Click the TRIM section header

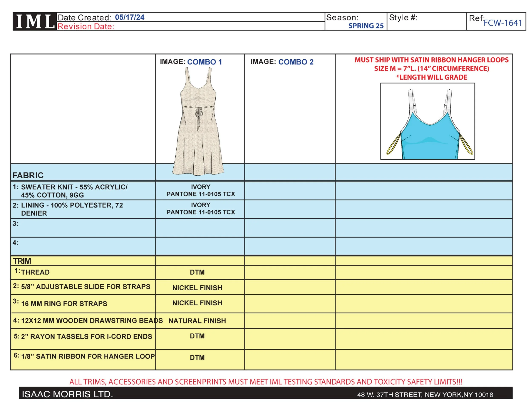(22, 261)
